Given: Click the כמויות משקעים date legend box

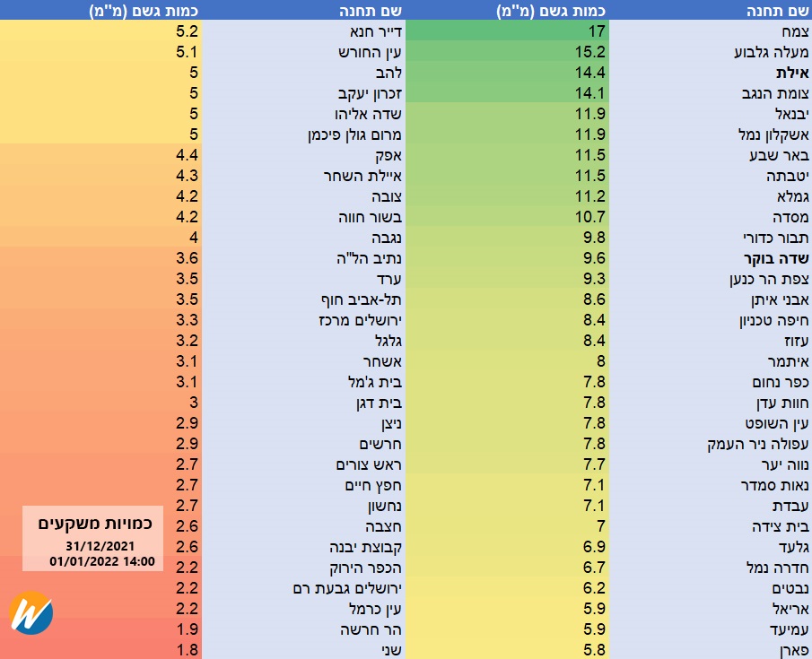Looking at the screenshot, I should 93,542.
